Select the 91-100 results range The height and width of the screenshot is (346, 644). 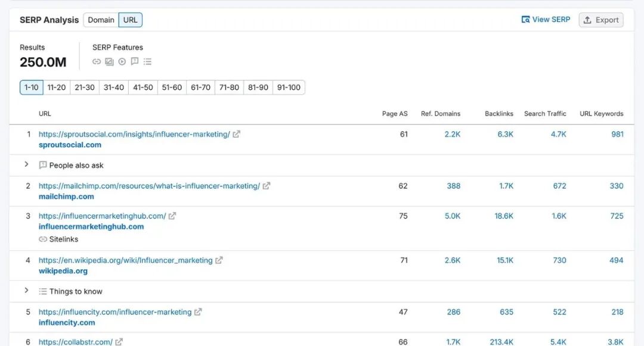[x=289, y=88]
